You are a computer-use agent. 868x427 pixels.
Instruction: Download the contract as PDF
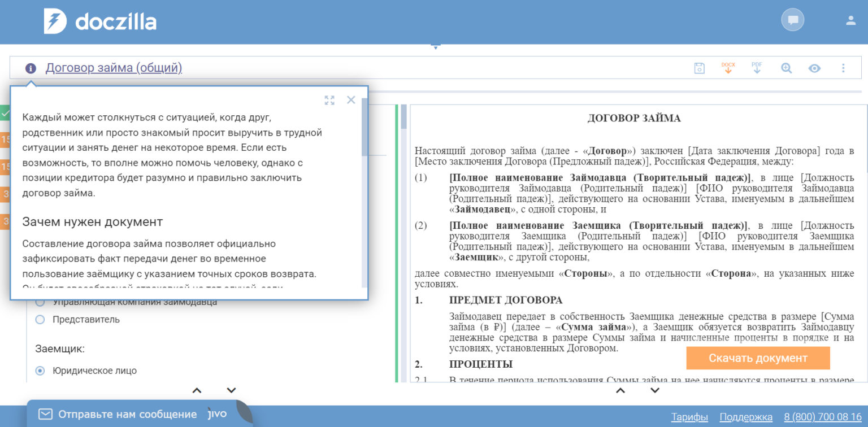point(757,68)
